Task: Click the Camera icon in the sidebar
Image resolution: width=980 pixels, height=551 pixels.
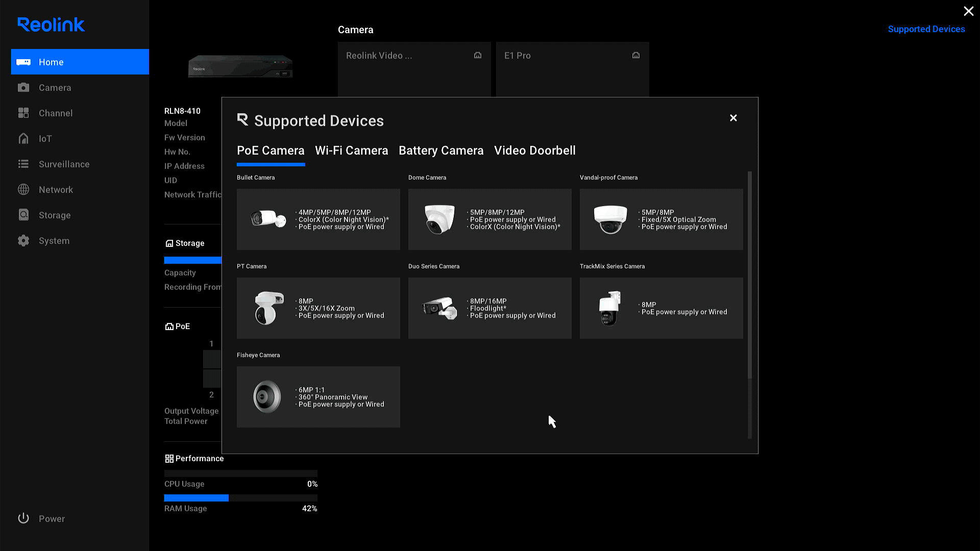Action: (23, 88)
